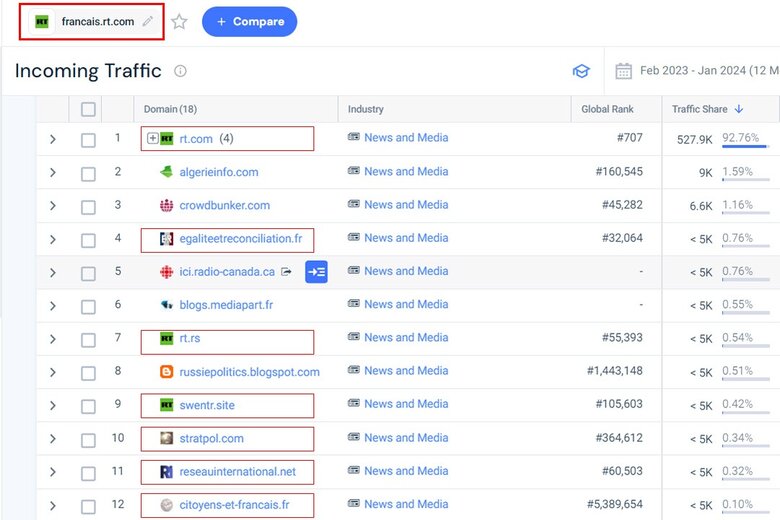Open the calendar date range picker
Viewport: 780px width, 520px height.
pos(623,71)
